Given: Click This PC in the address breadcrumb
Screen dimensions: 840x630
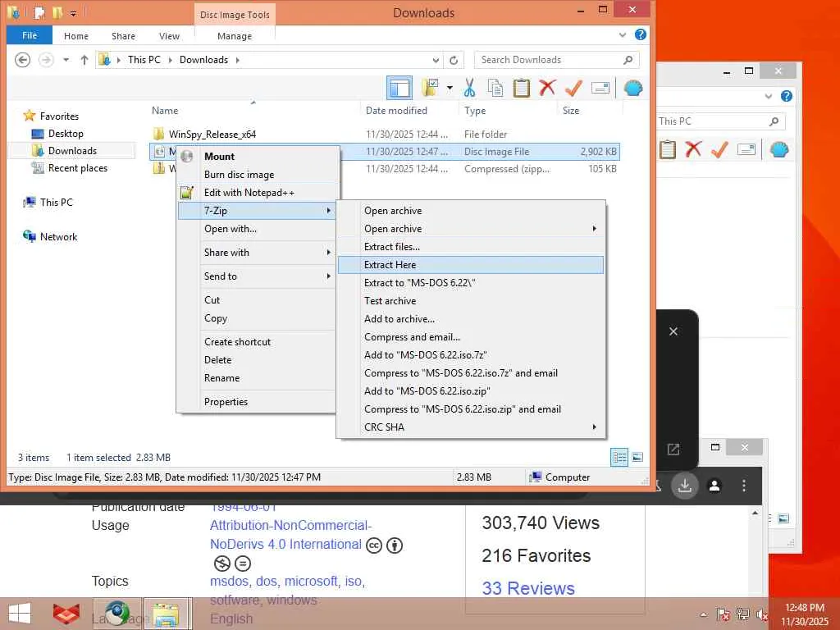Looking at the screenshot, I should [x=144, y=60].
